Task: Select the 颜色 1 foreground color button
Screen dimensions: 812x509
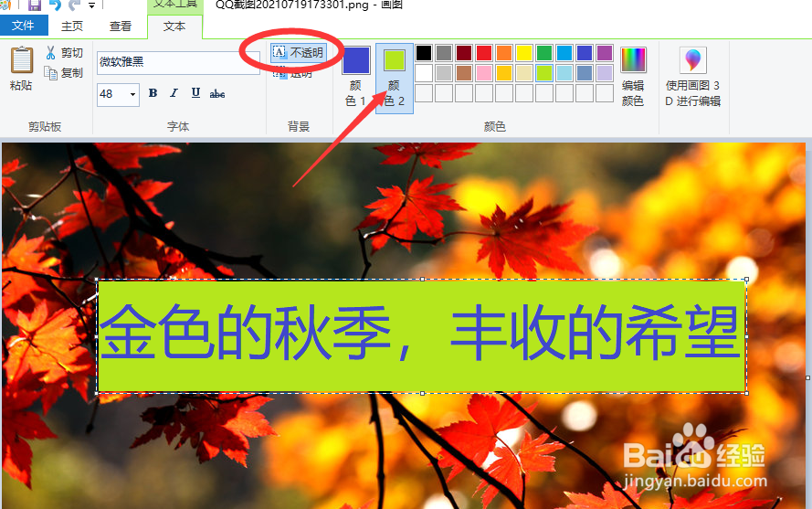Action: click(356, 77)
